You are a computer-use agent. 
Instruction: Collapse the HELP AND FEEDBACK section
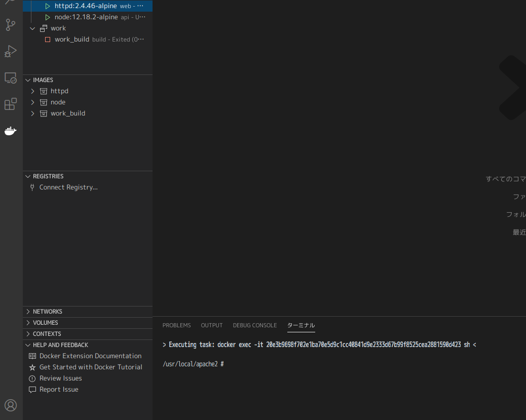(x=28, y=345)
